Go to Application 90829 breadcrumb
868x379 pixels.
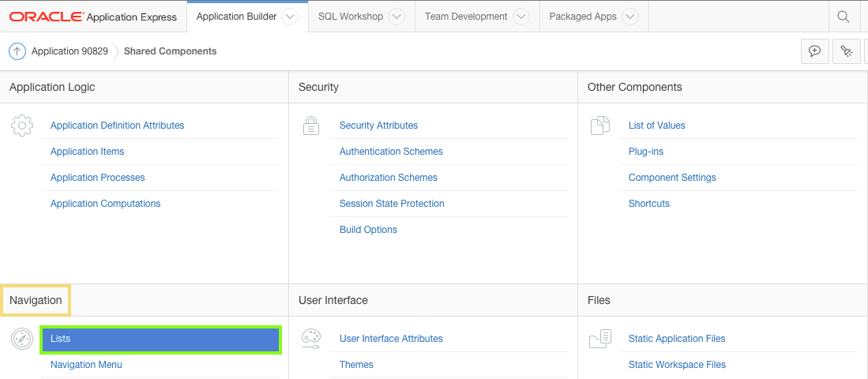pos(70,51)
